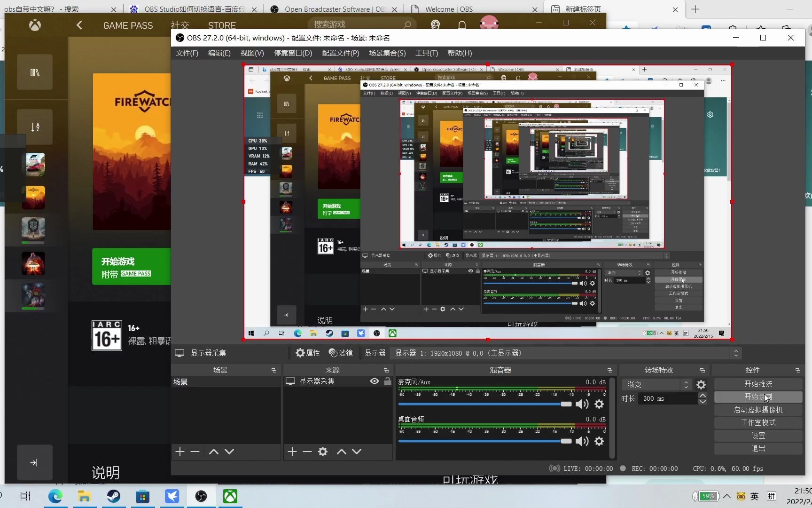
Task: Open 停靠窗口(D) menu
Action: [293, 53]
